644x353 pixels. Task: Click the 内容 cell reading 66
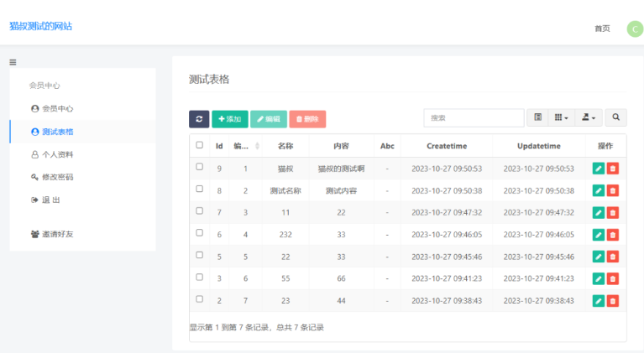click(x=341, y=278)
